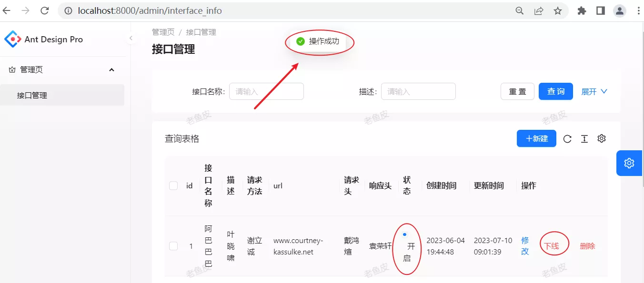This screenshot has height=283, width=644.
Task: Refresh the table with the reload icon
Action: point(567,139)
